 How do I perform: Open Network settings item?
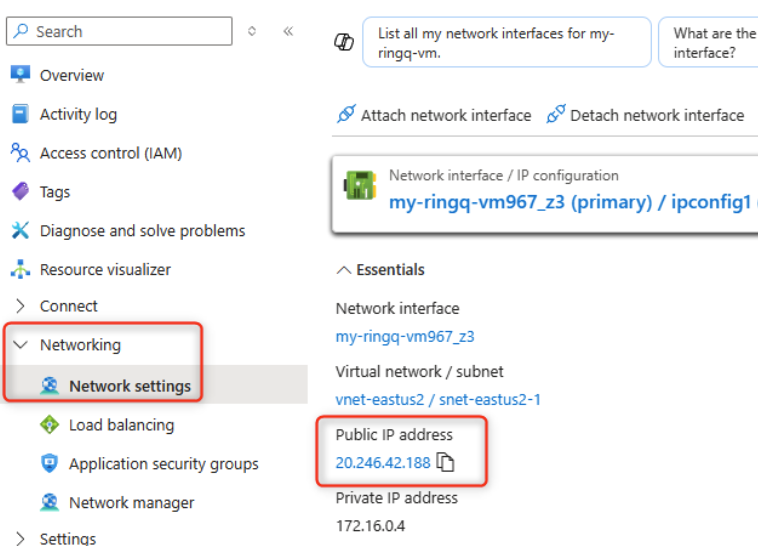pyautogui.click(x=130, y=386)
